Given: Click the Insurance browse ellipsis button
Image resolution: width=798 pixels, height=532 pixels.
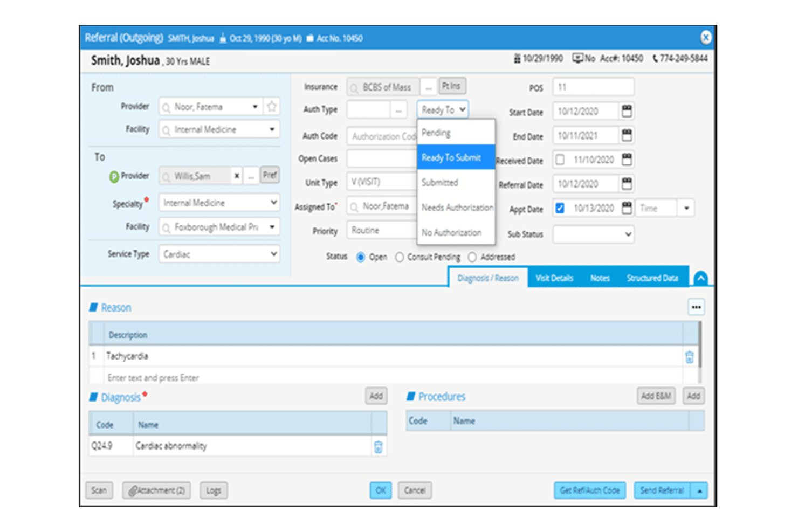Looking at the screenshot, I should tap(428, 87).
